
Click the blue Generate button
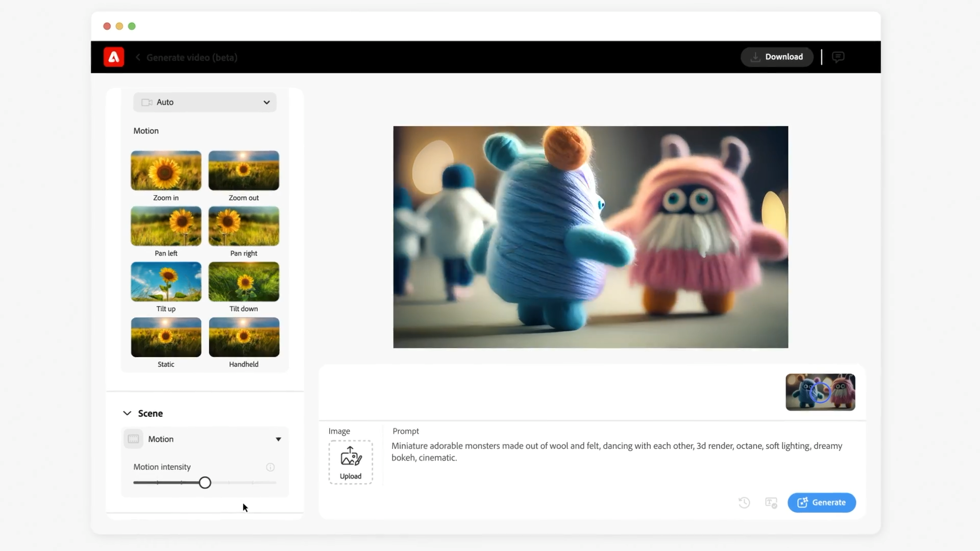pyautogui.click(x=821, y=503)
